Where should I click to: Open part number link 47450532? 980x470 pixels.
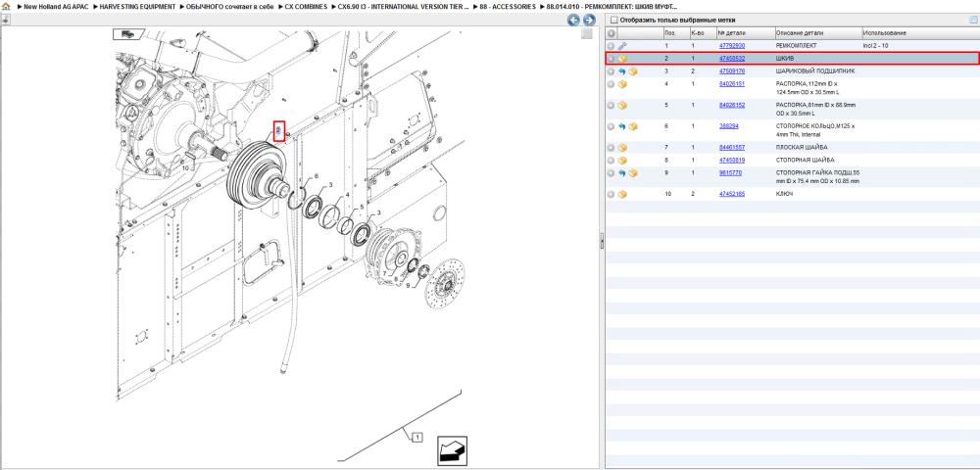(732, 59)
